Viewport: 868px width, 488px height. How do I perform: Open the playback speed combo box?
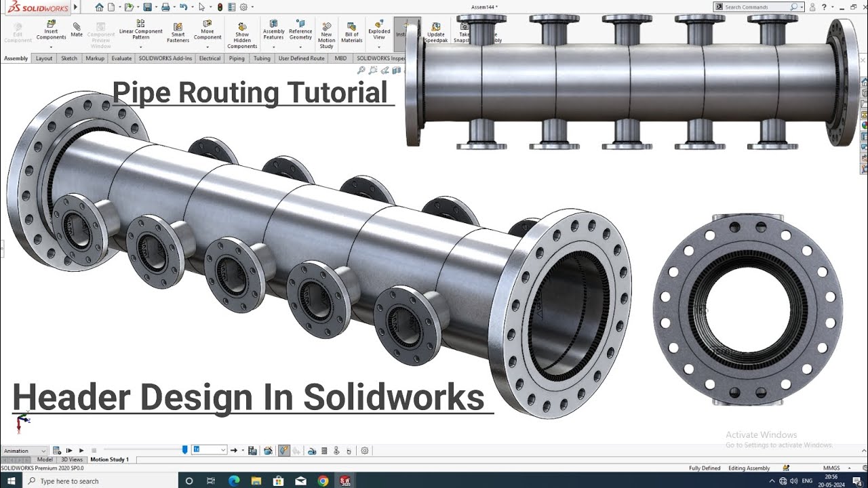209,450
